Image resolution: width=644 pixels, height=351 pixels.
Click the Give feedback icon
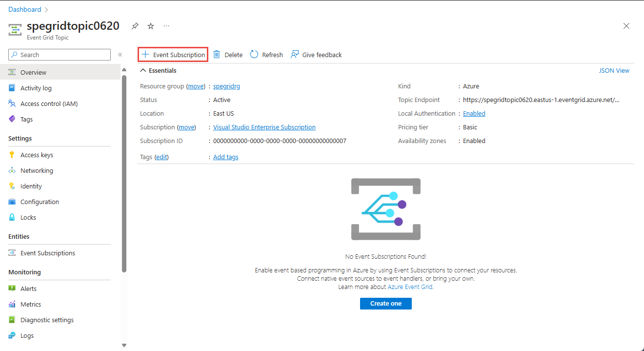point(294,55)
